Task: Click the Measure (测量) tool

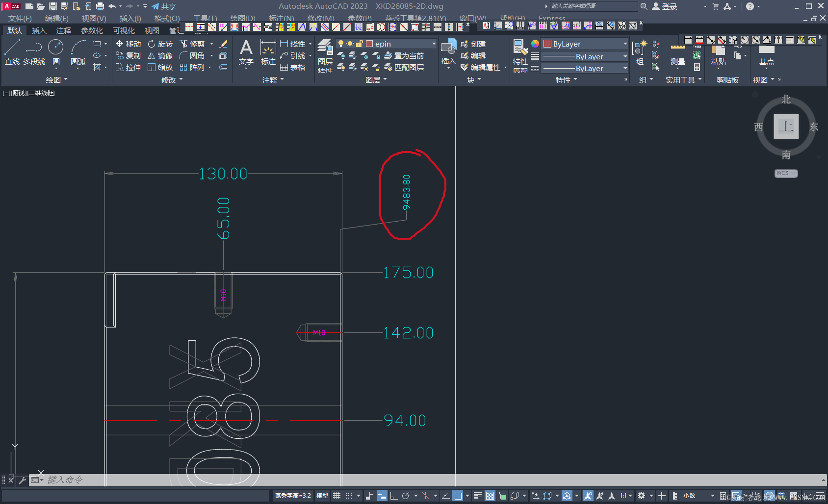Action: tap(677, 55)
